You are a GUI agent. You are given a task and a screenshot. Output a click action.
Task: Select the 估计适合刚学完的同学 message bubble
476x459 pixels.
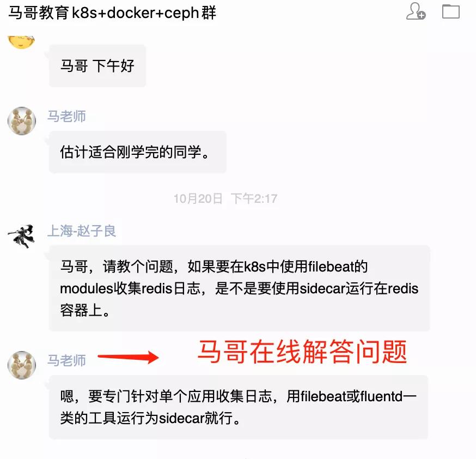coord(138,152)
